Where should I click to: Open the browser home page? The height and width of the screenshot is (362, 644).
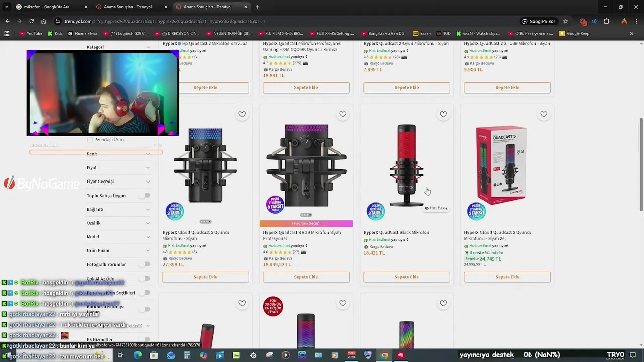[x=43, y=21]
